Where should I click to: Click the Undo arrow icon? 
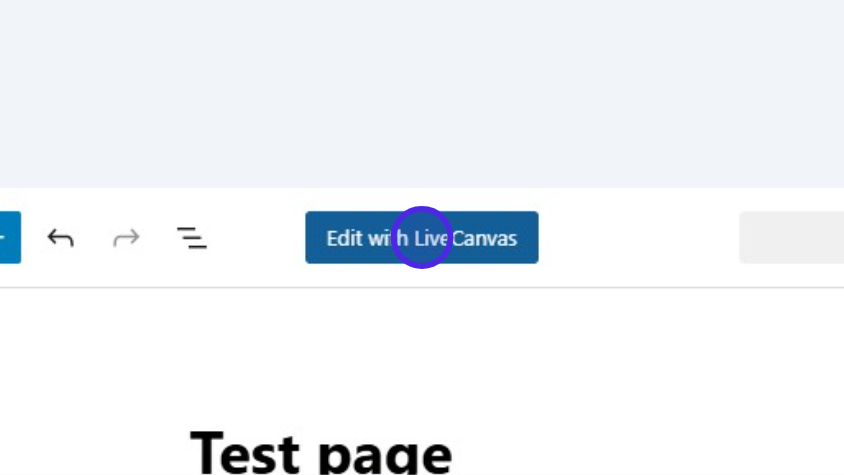60,238
